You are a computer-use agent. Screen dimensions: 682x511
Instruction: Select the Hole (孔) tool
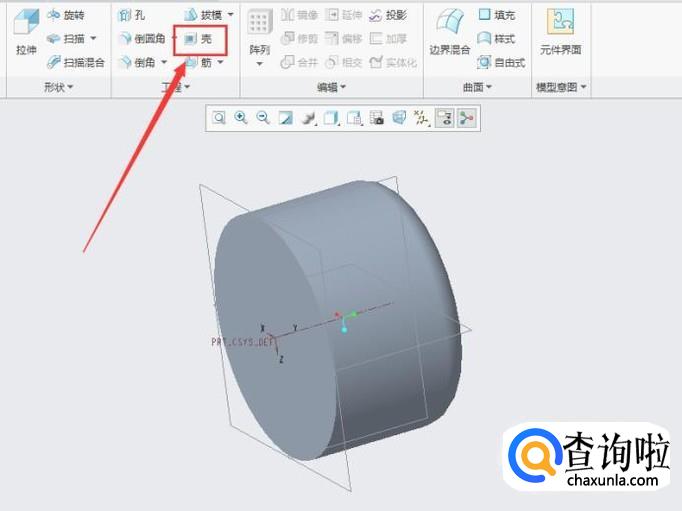pyautogui.click(x=132, y=15)
